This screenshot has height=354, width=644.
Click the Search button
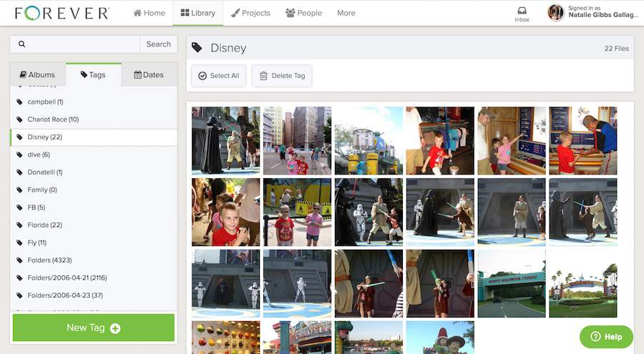click(x=159, y=44)
